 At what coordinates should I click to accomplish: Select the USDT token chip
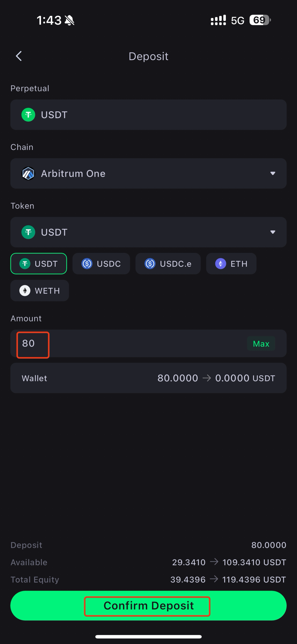coord(38,264)
